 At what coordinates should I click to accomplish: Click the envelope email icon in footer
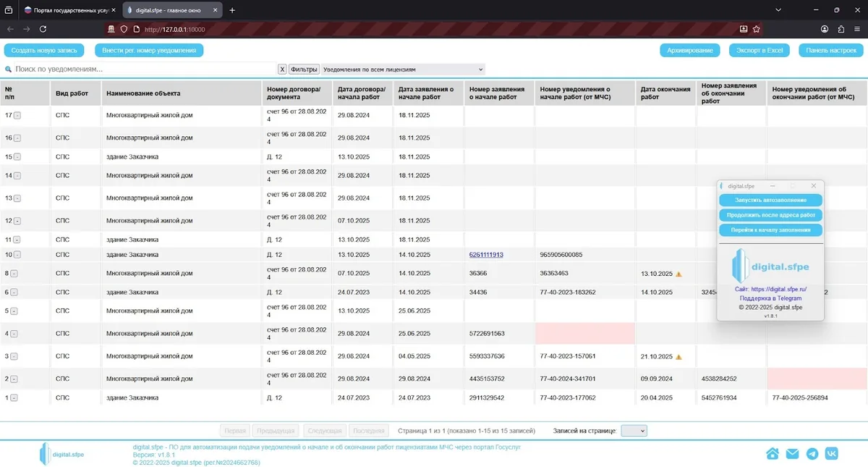tap(792, 453)
